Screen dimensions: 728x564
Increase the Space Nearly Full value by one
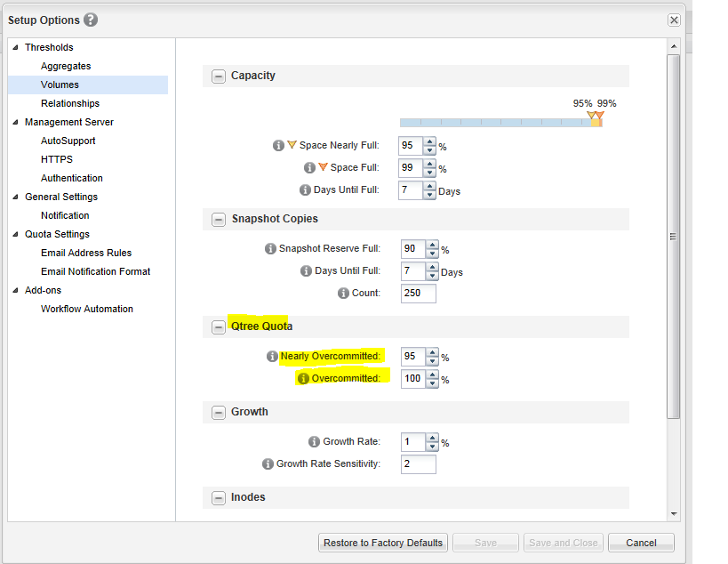(x=430, y=141)
